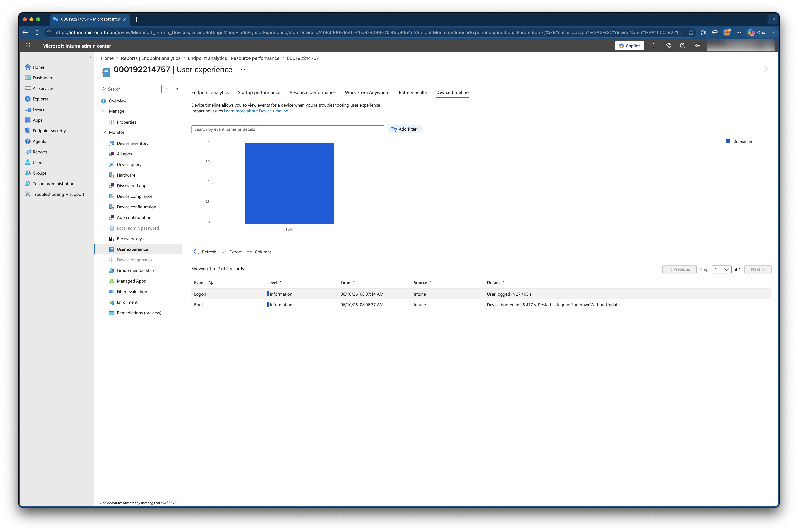798x532 pixels.
Task: Open notifications bell icon
Action: tap(653, 46)
